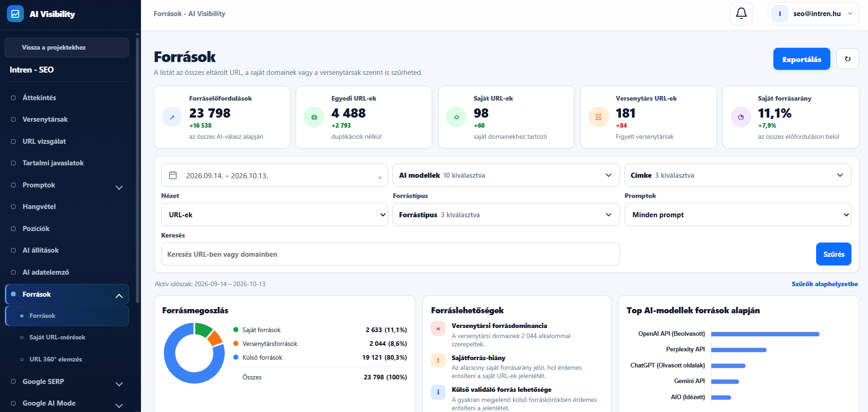Click the orange warning icon for Sajátforrás-hiány
The width and height of the screenshot is (868, 412).
[438, 361]
